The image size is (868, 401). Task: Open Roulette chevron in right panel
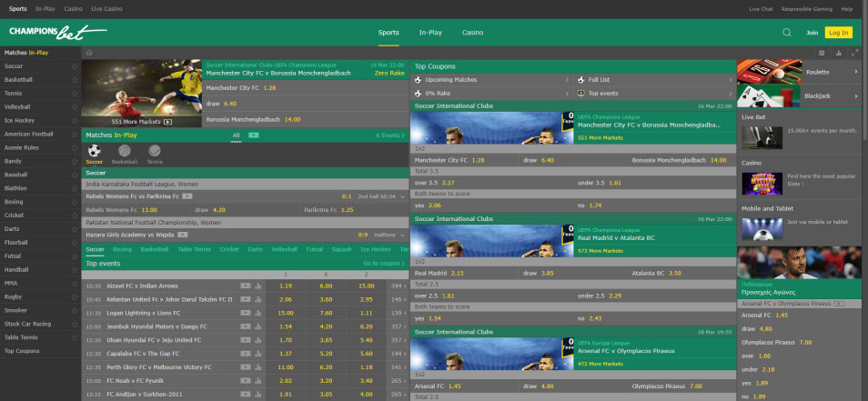[x=856, y=72]
